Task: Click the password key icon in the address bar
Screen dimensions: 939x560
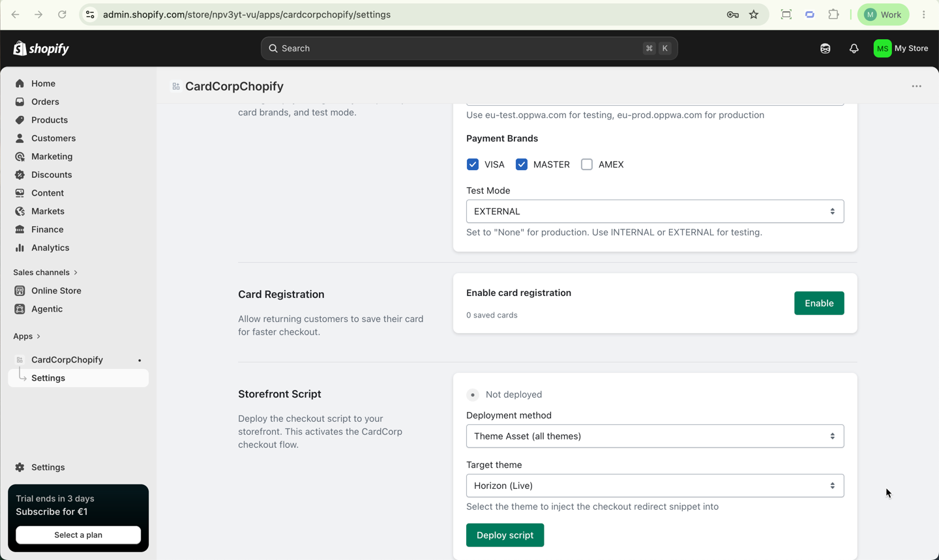Action: point(732,14)
